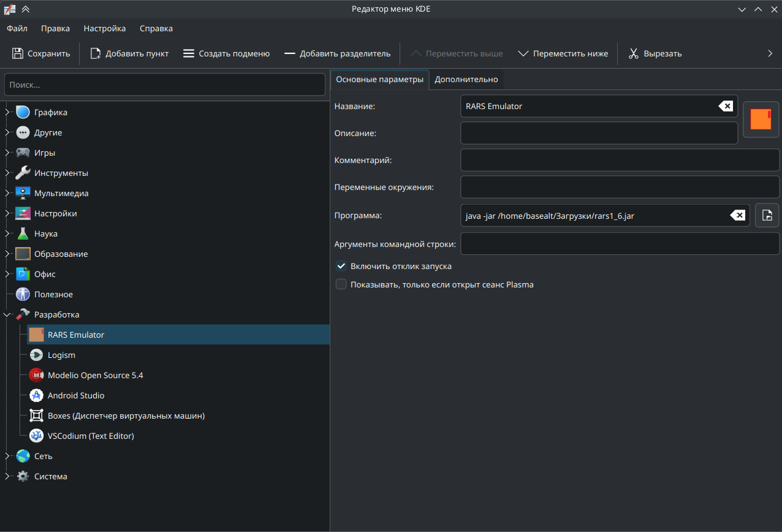Click the Система gear icon
782x532 pixels.
point(23,476)
